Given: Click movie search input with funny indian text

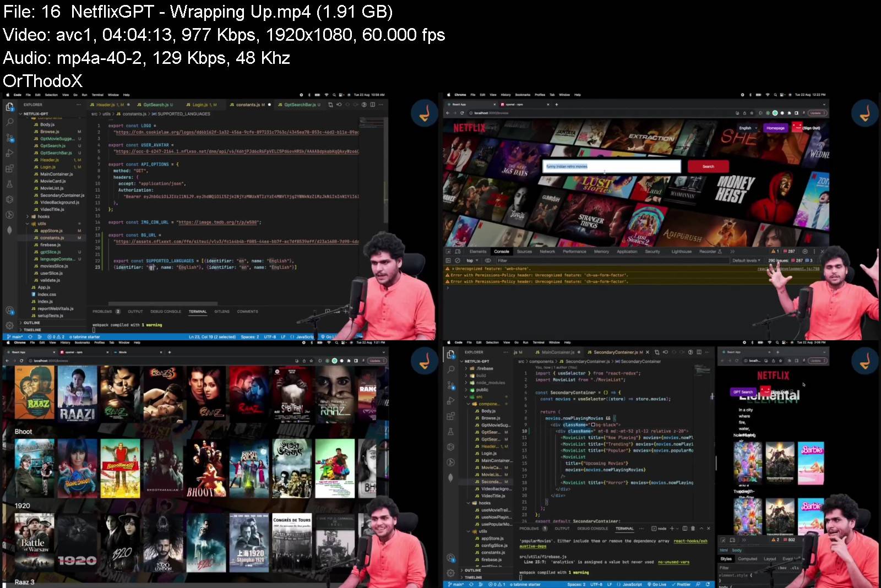Looking at the screenshot, I should (x=611, y=166).
